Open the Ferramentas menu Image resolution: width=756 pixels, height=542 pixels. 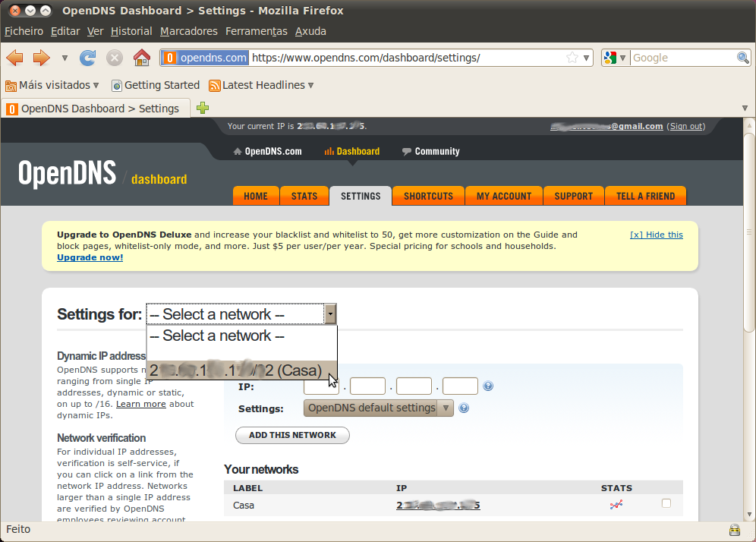256,31
